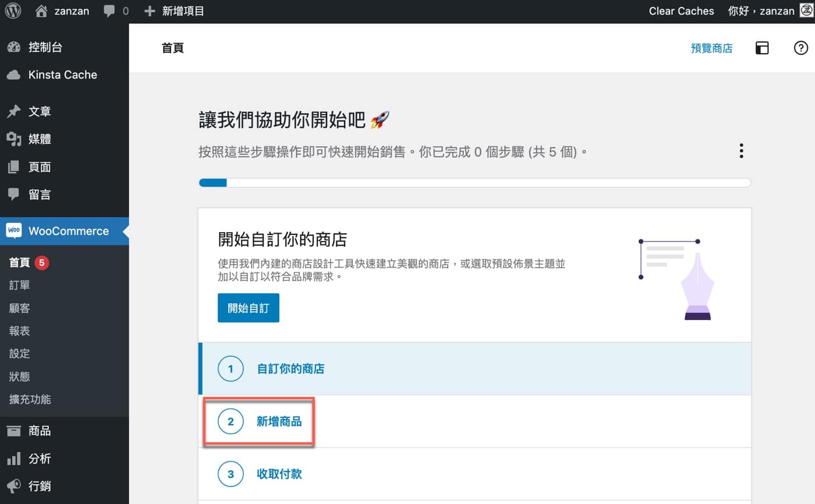Image resolution: width=815 pixels, height=504 pixels.
Task: Open the 設定 settings submenu
Action: 19,353
